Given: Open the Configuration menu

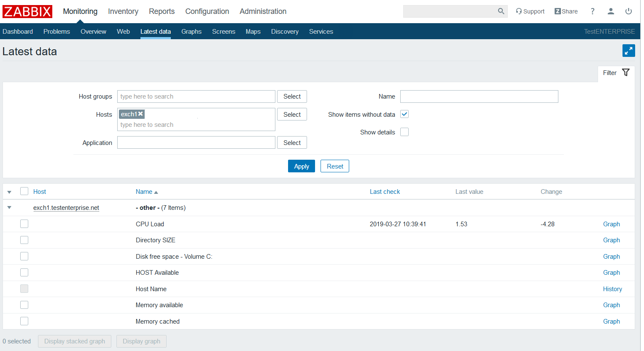Looking at the screenshot, I should [x=207, y=11].
